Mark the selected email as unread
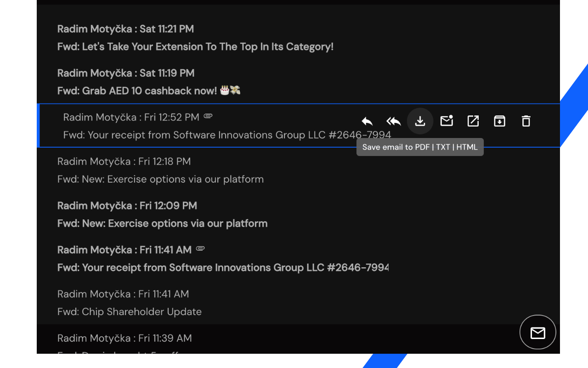This screenshot has width=588, height=368. click(447, 121)
